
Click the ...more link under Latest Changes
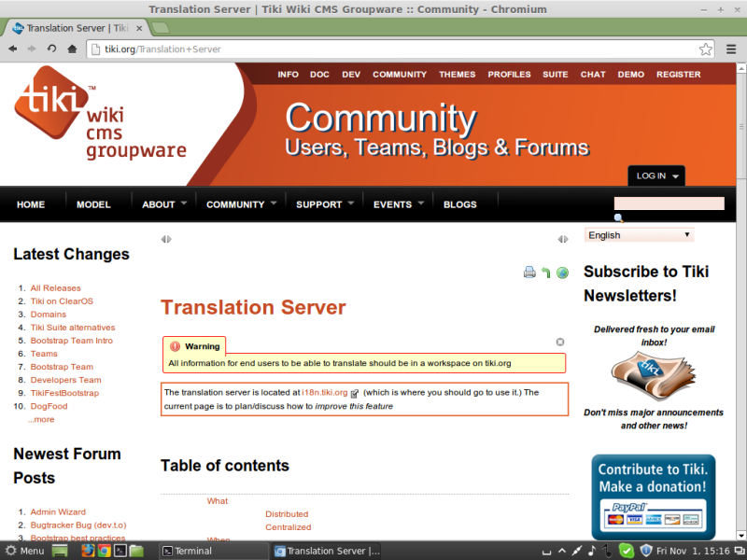tap(41, 419)
